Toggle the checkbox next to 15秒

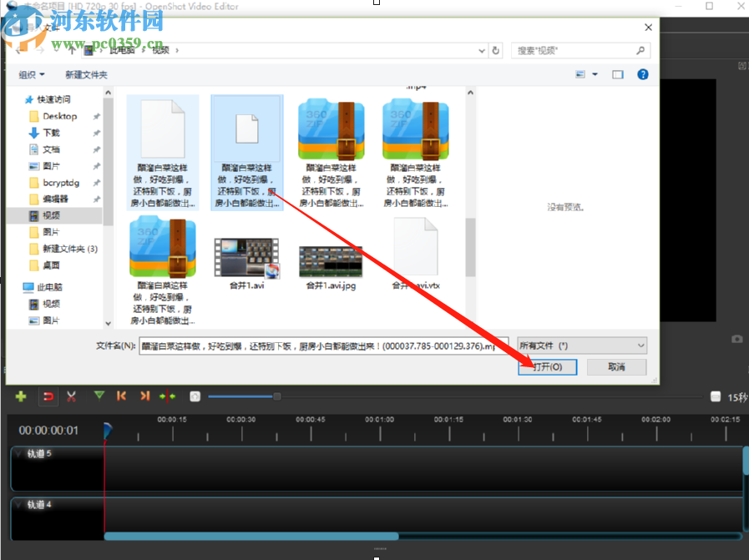click(714, 397)
